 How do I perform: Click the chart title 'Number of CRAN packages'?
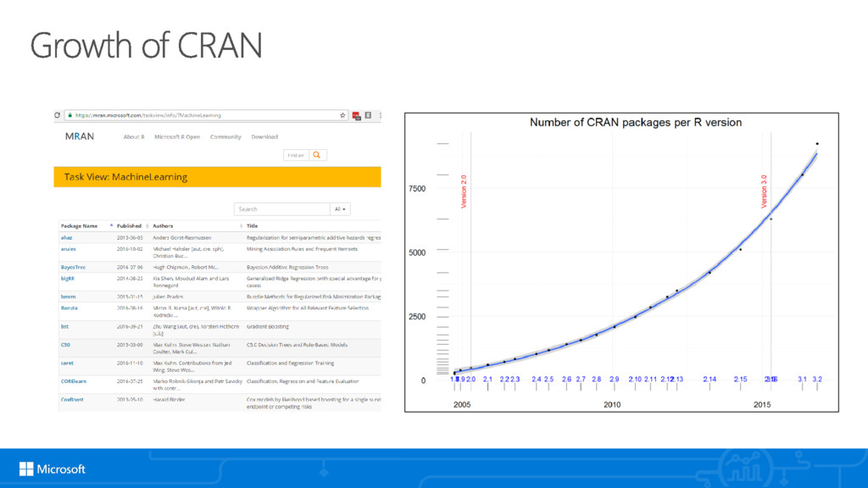pos(636,122)
